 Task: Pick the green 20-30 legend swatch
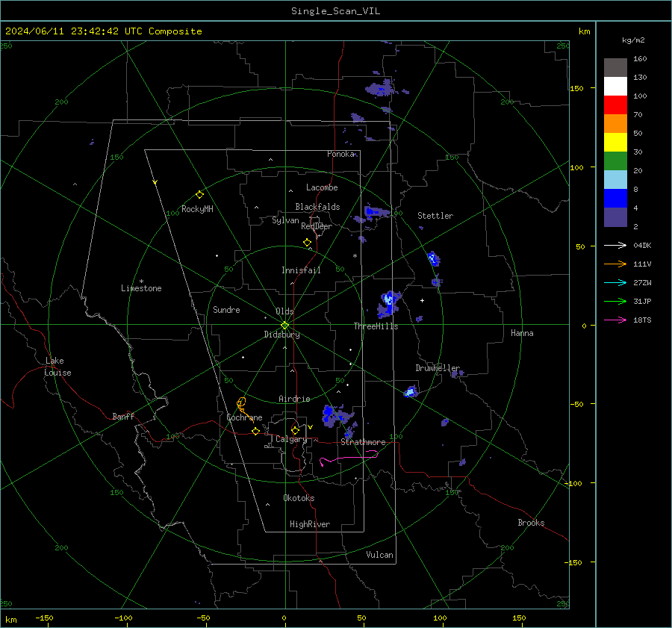tap(615, 161)
